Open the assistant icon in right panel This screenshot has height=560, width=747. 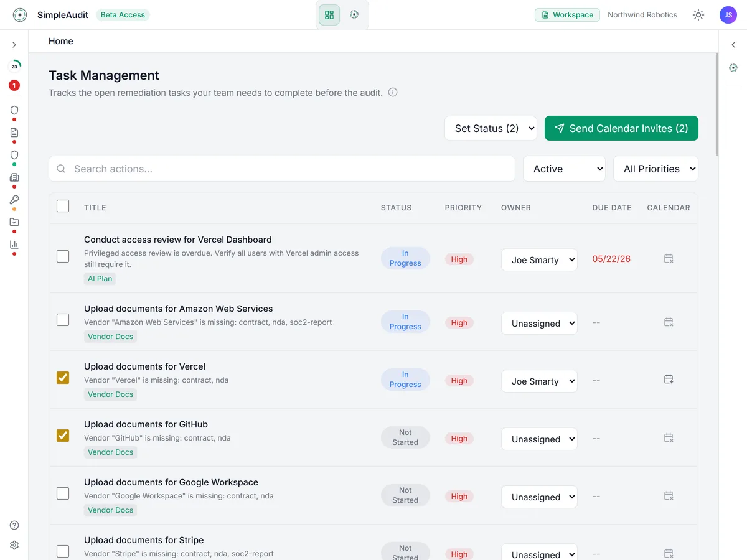733,68
